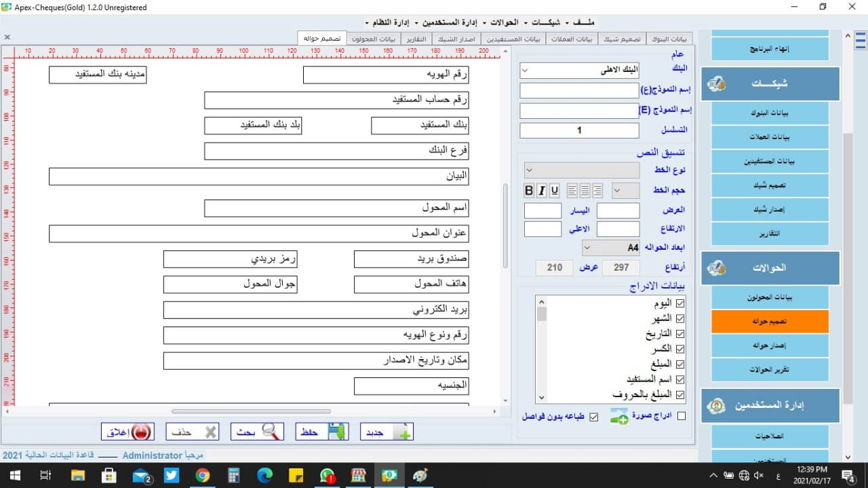Image resolution: width=868 pixels, height=488 pixels.
Task: Click the بيانات البنوك sidebar button
Action: click(770, 113)
